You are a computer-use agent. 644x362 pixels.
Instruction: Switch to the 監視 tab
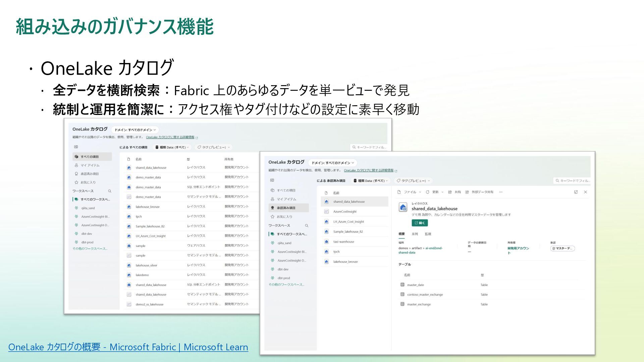coord(428,234)
